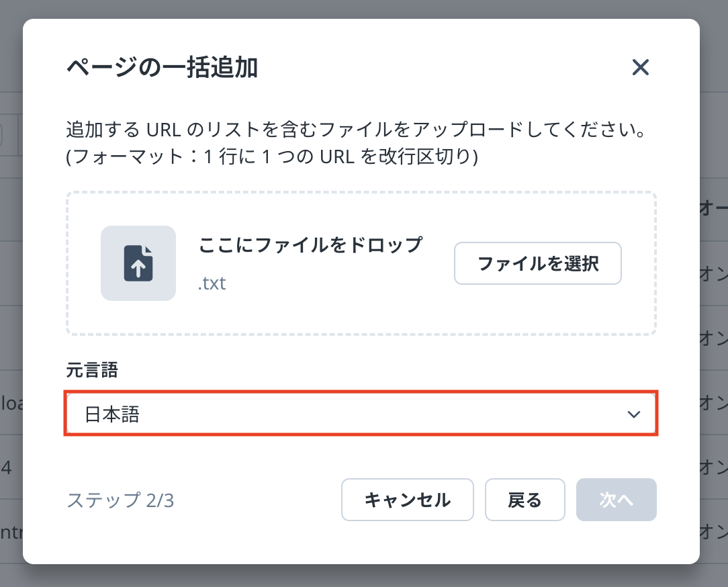Click the 次へ button
Viewport: 728px width, 587px height.
(x=616, y=500)
